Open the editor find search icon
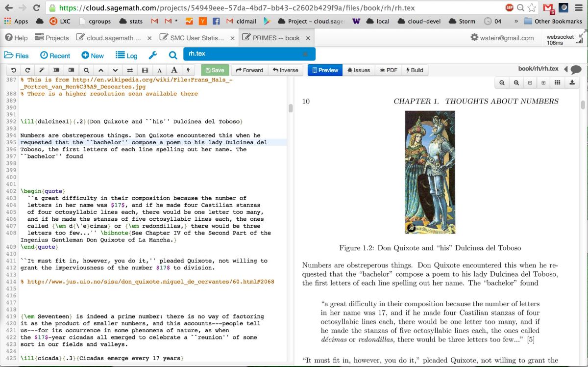This screenshot has height=367, width=588. [86, 70]
